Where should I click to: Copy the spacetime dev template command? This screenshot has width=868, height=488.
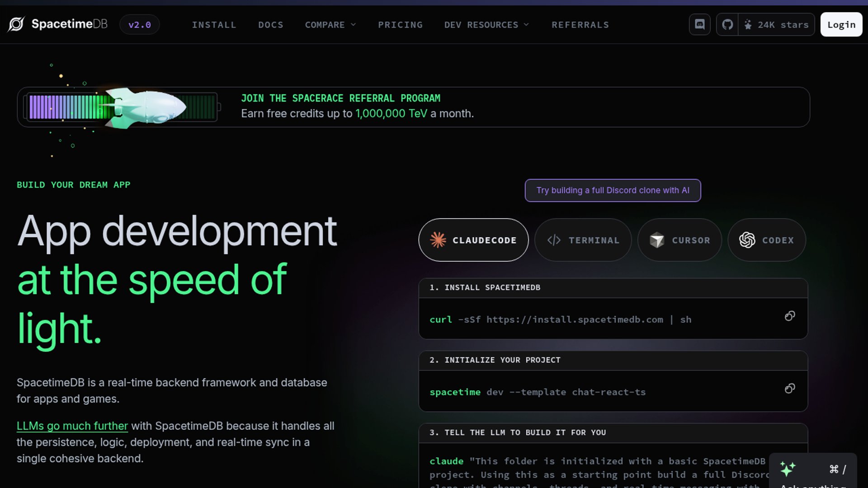pos(789,389)
